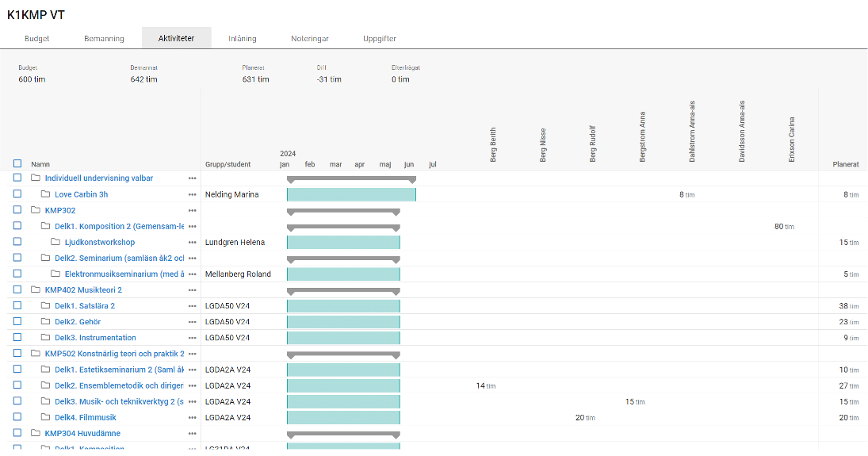Tick the select-all checkbox beside Namn header
Viewport: 868px width, 456px height.
[x=17, y=164]
